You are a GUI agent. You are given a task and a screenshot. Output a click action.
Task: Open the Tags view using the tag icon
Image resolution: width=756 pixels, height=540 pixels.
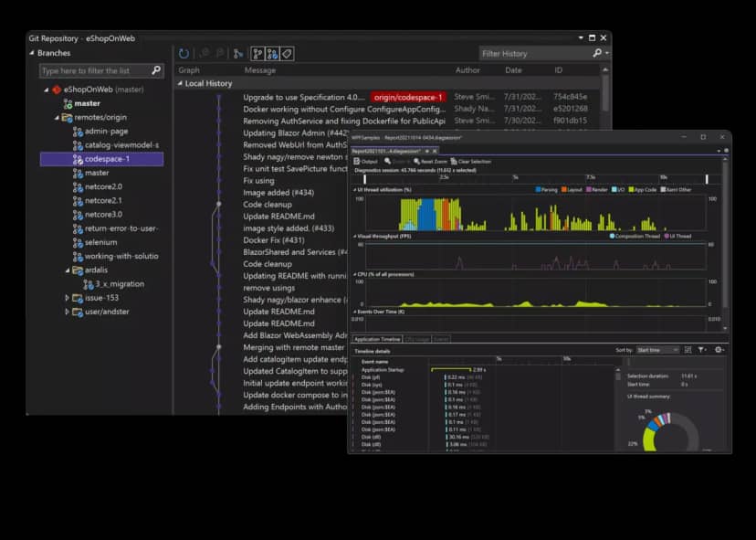pyautogui.click(x=287, y=53)
